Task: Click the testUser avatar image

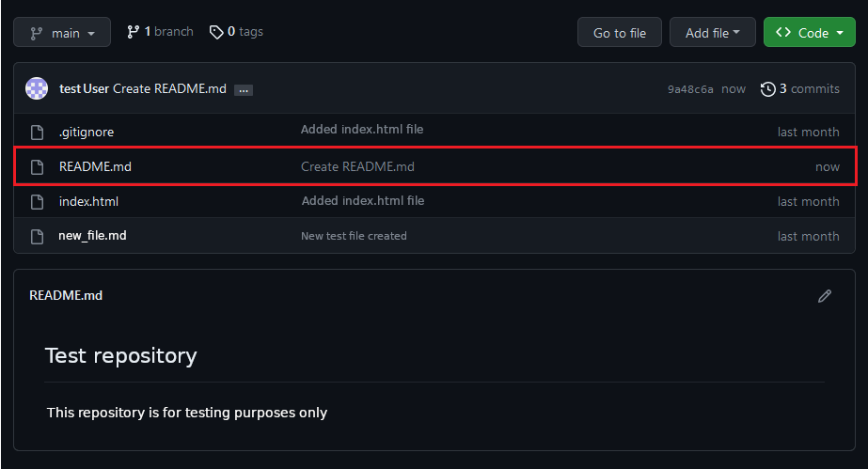Action: pyautogui.click(x=37, y=88)
